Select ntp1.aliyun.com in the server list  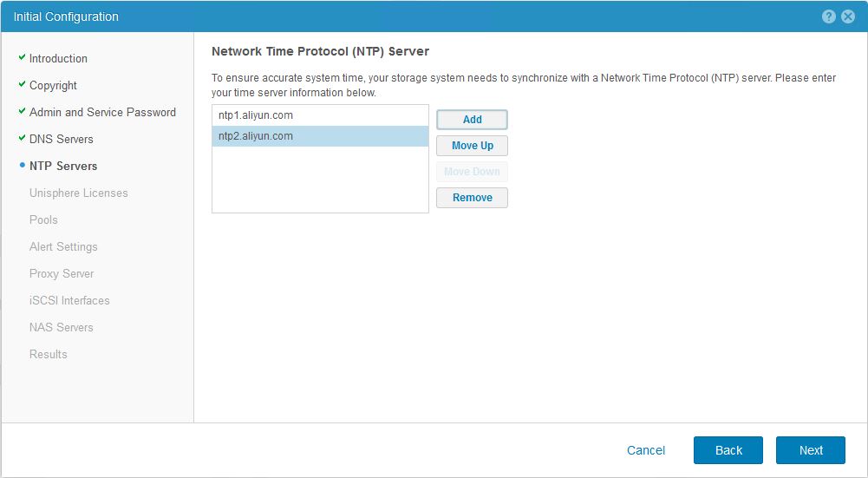coord(320,115)
